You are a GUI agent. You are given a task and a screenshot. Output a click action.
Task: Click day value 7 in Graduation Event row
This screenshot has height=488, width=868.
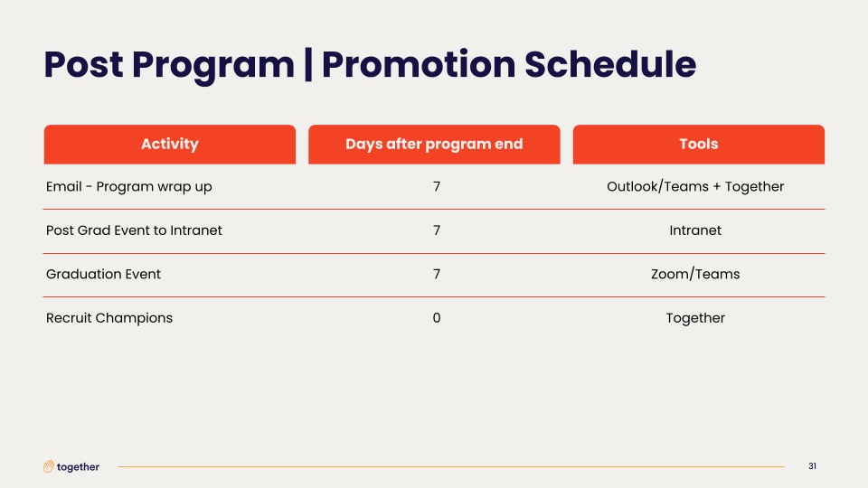tap(437, 274)
